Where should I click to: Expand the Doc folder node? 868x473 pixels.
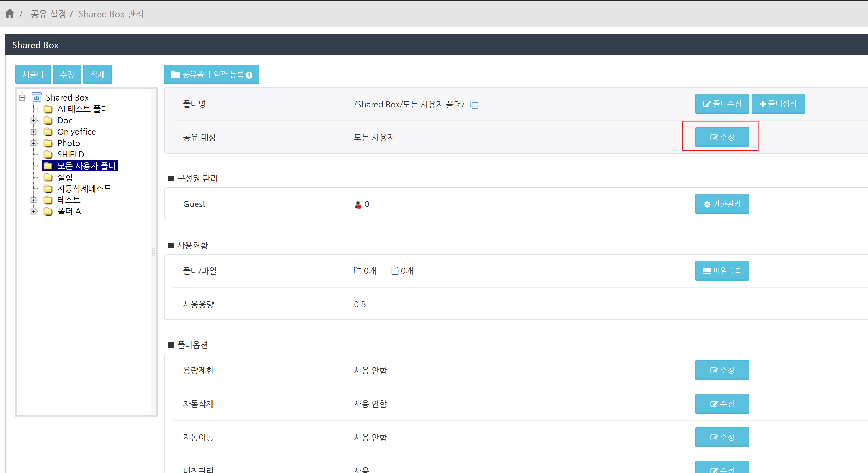tap(33, 120)
